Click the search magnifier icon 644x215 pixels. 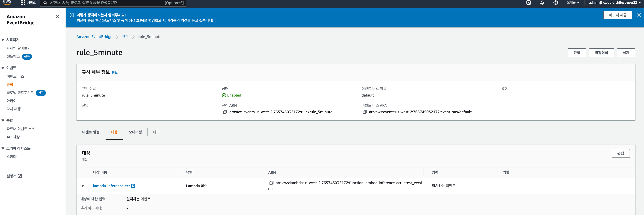coord(45,3)
